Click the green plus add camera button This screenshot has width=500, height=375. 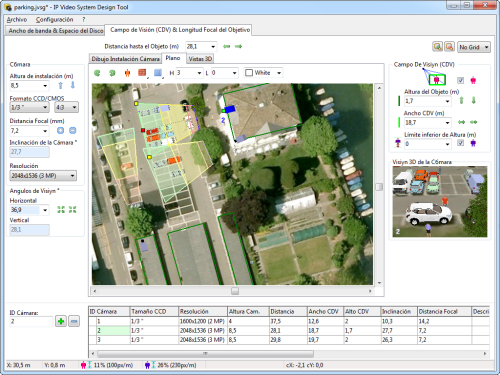[x=61, y=321]
